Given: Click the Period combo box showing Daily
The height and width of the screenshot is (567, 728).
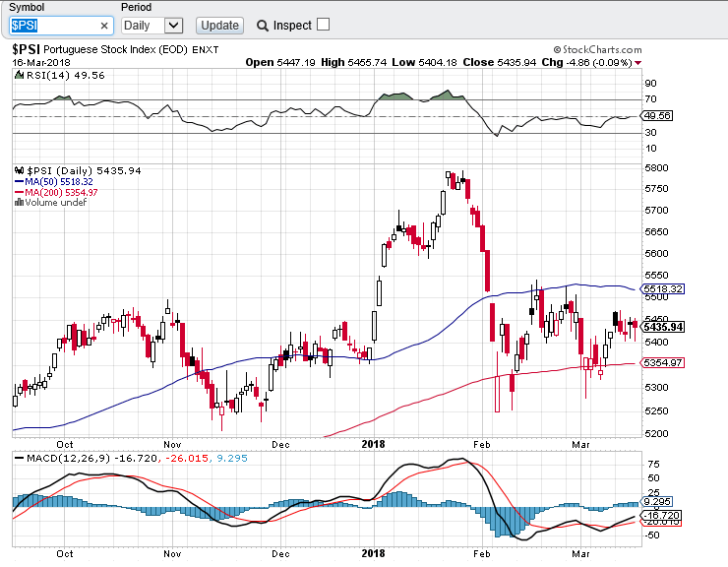Looking at the screenshot, I should tap(152, 25).
